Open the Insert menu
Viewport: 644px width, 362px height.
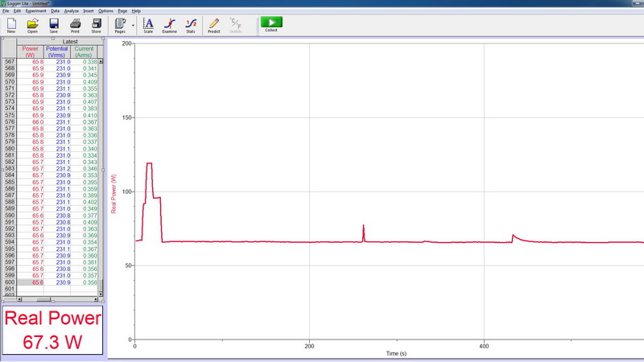coord(89,10)
